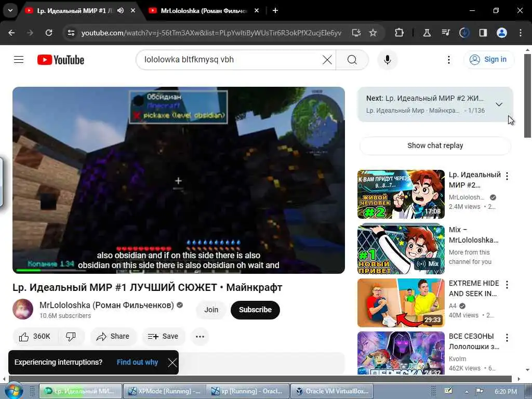The height and width of the screenshot is (399, 532).
Task: Open the browser extensions puzzle icon
Action: pyautogui.click(x=400, y=33)
